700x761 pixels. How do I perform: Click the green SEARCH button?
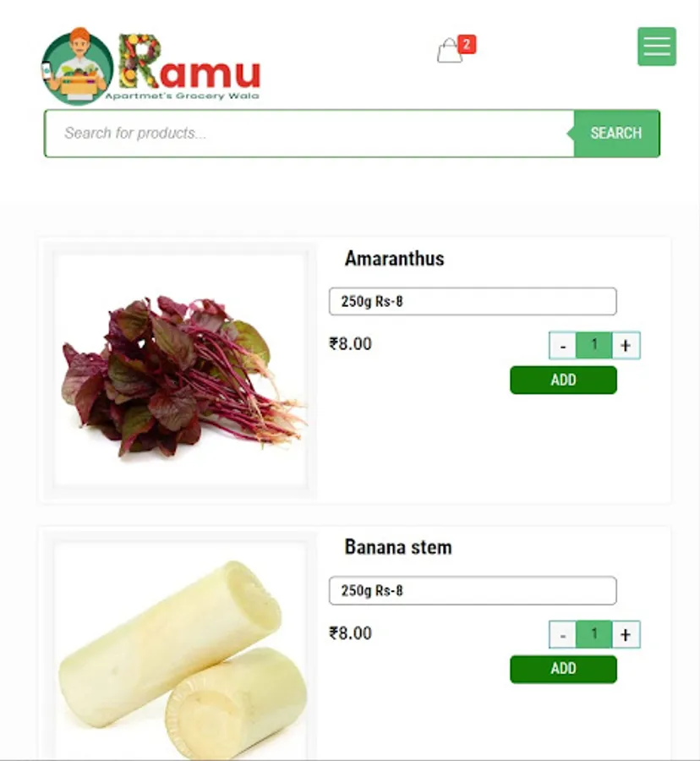point(616,134)
